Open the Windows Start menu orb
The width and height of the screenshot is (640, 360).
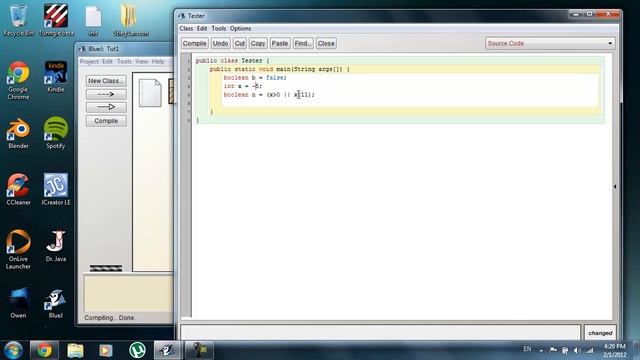tap(13, 350)
